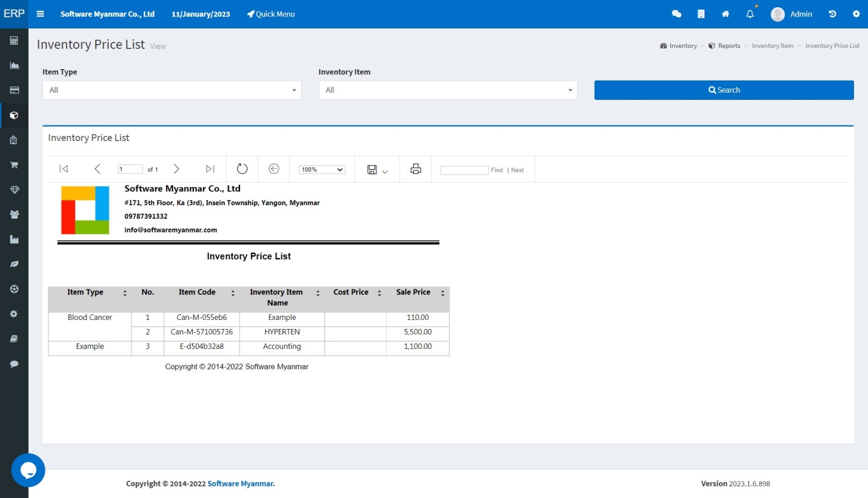Screen dimensions: 868x498
Task: Click the report find text field
Action: pos(464,170)
